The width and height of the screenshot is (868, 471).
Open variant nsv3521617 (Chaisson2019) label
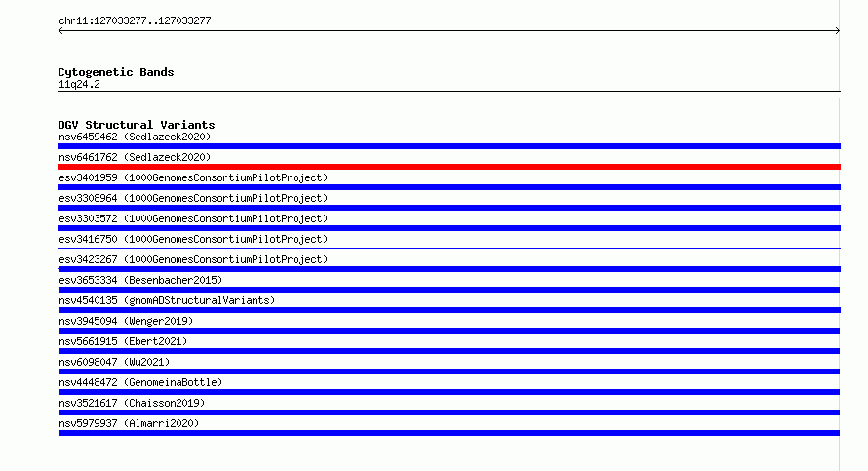point(132,403)
